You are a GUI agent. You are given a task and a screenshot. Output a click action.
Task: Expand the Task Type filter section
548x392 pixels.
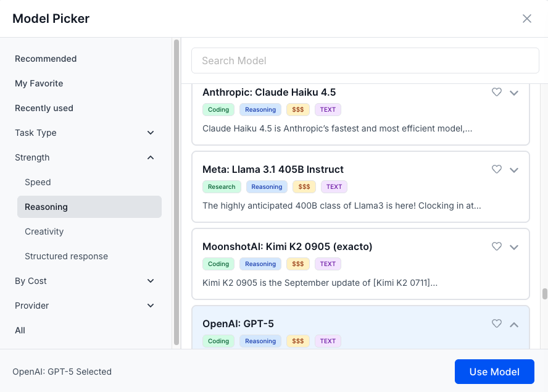coord(85,133)
